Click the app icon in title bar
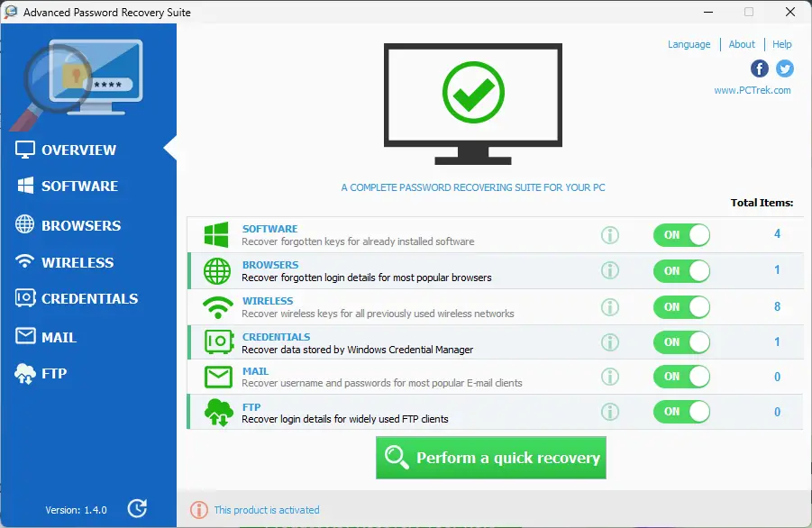Viewport: 812px width, 528px height. 10,12
